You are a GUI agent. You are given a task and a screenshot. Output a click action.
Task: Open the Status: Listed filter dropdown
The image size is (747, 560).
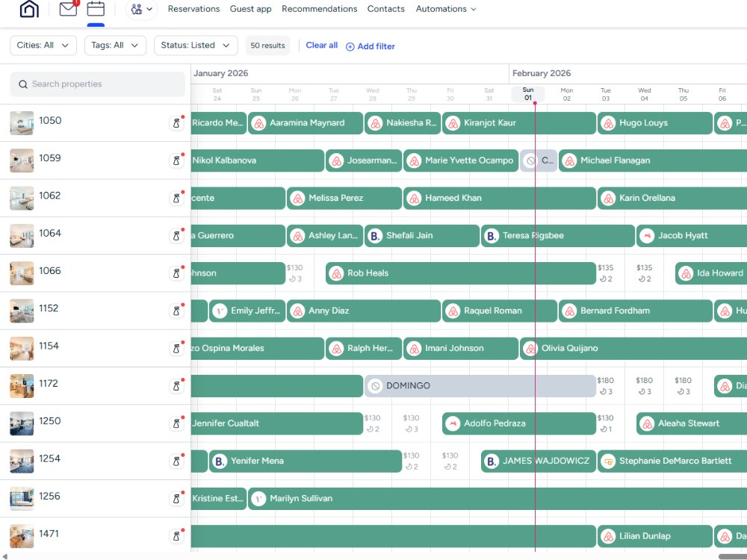[196, 46]
